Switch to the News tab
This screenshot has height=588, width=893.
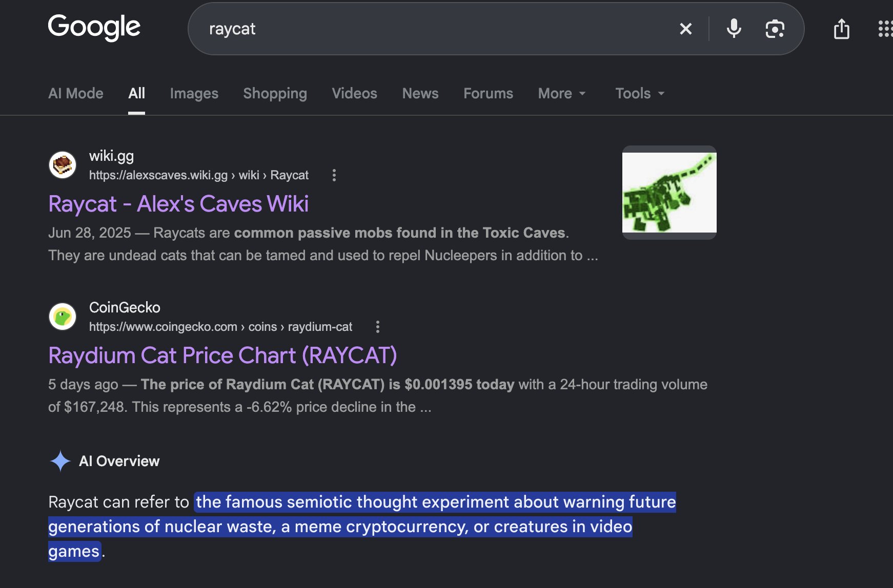[420, 93]
